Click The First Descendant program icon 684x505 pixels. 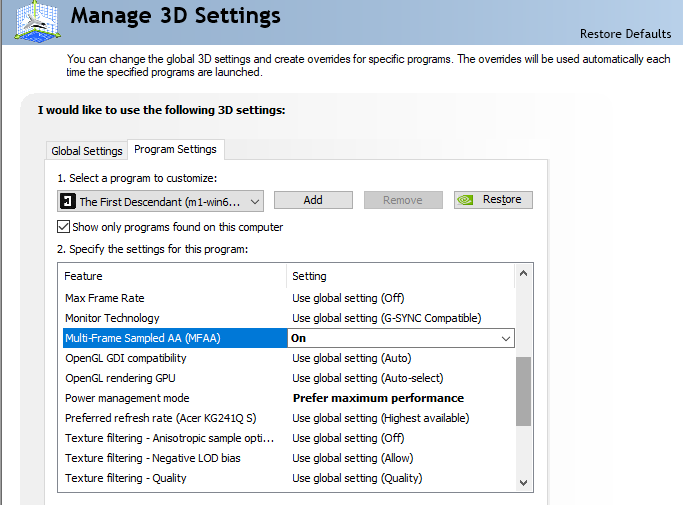click(67, 201)
